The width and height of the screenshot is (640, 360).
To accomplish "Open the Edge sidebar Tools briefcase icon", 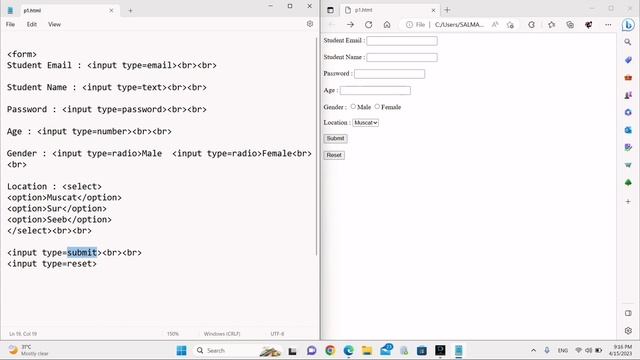I will 628,78.
